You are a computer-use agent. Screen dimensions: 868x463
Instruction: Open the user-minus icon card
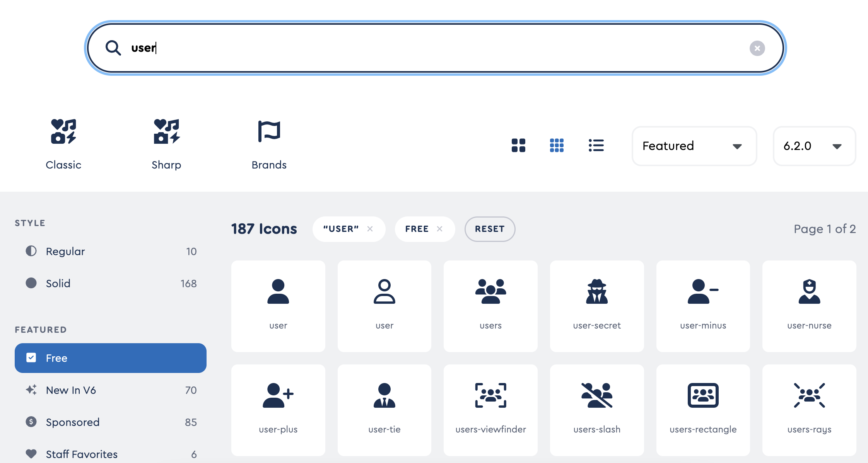[703, 306]
